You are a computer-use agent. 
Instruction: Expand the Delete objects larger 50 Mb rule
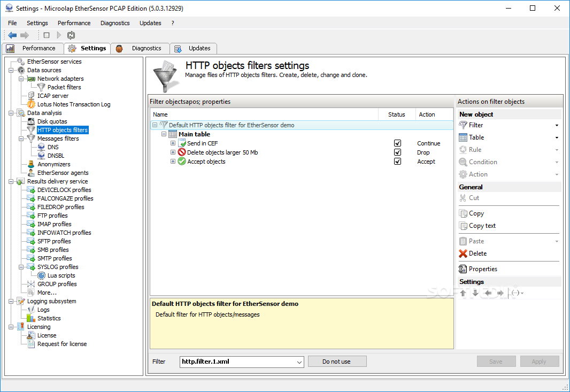point(173,152)
